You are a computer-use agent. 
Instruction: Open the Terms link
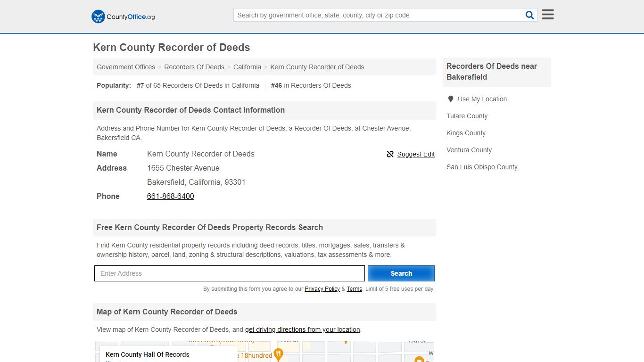click(x=355, y=289)
